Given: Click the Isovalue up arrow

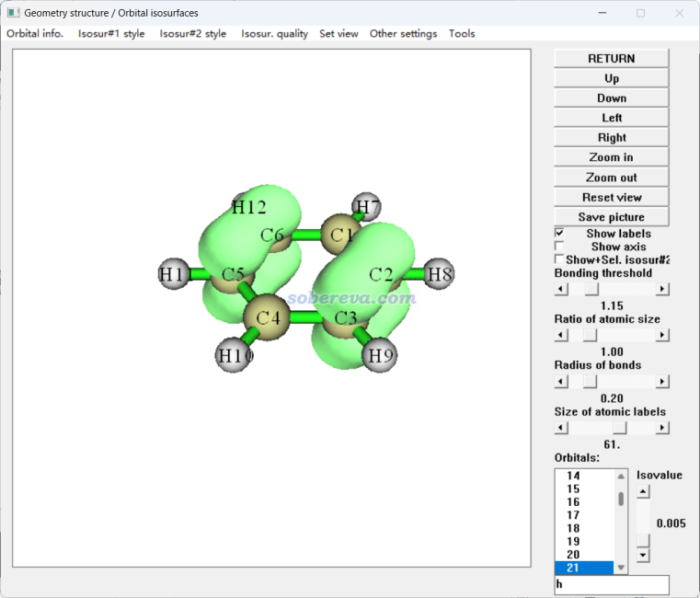Looking at the screenshot, I should click(643, 491).
